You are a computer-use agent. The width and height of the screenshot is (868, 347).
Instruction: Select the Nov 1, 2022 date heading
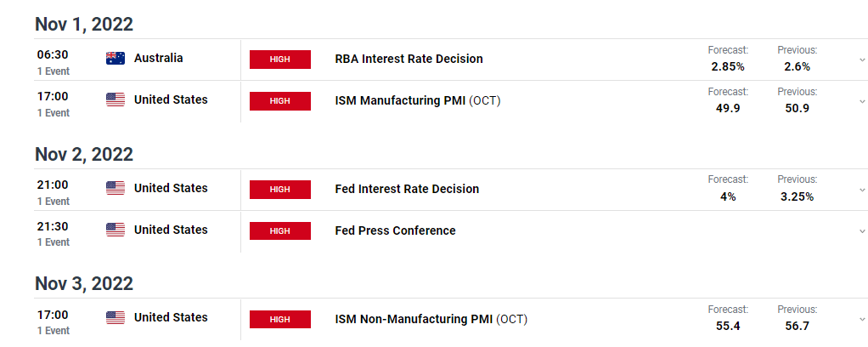click(x=84, y=25)
